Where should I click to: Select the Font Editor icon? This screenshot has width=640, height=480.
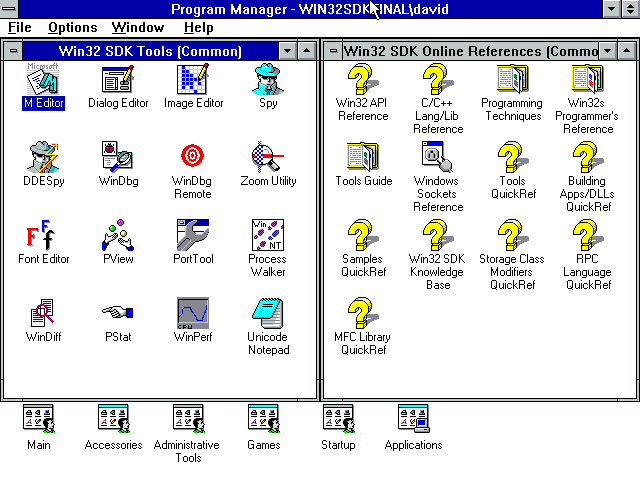pyautogui.click(x=41, y=235)
